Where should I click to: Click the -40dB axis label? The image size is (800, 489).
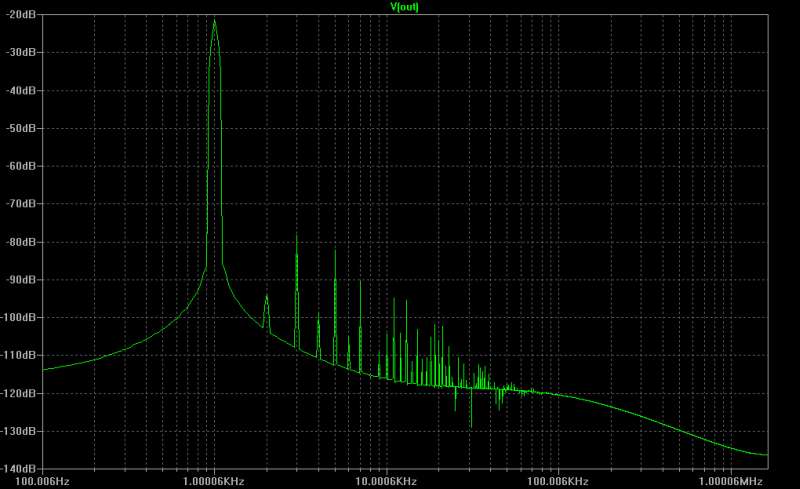click(x=21, y=90)
